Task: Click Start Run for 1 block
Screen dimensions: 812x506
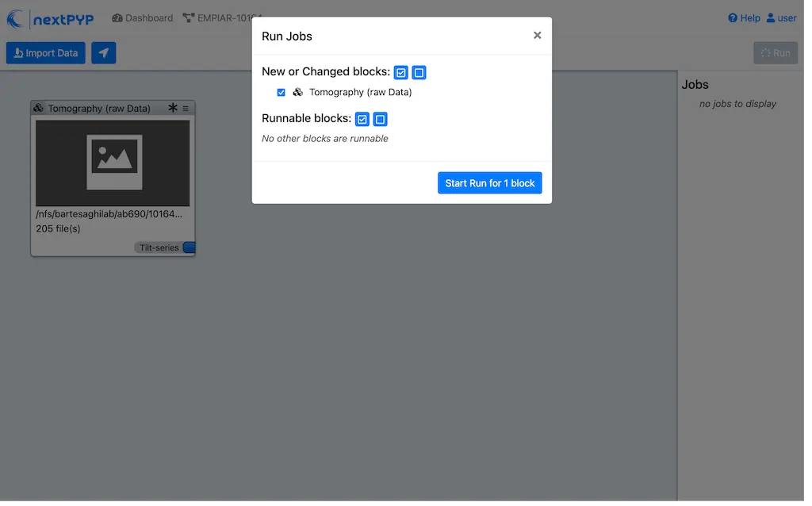Action: pyautogui.click(x=489, y=183)
